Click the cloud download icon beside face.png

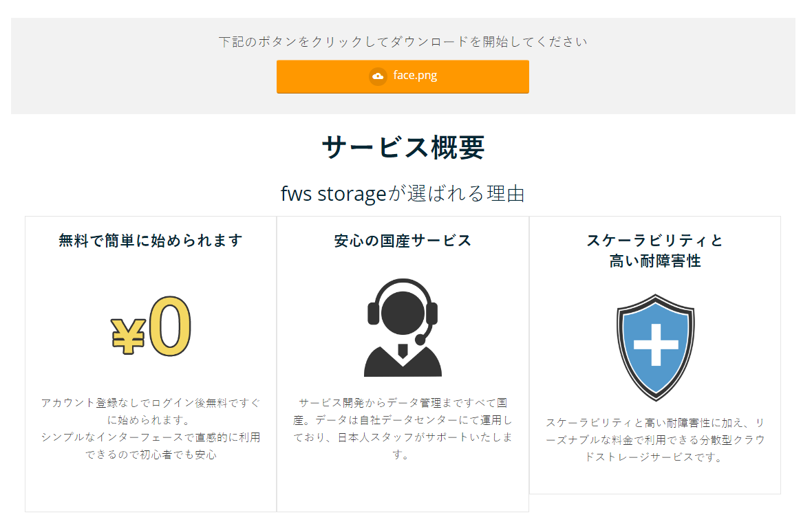pos(378,76)
